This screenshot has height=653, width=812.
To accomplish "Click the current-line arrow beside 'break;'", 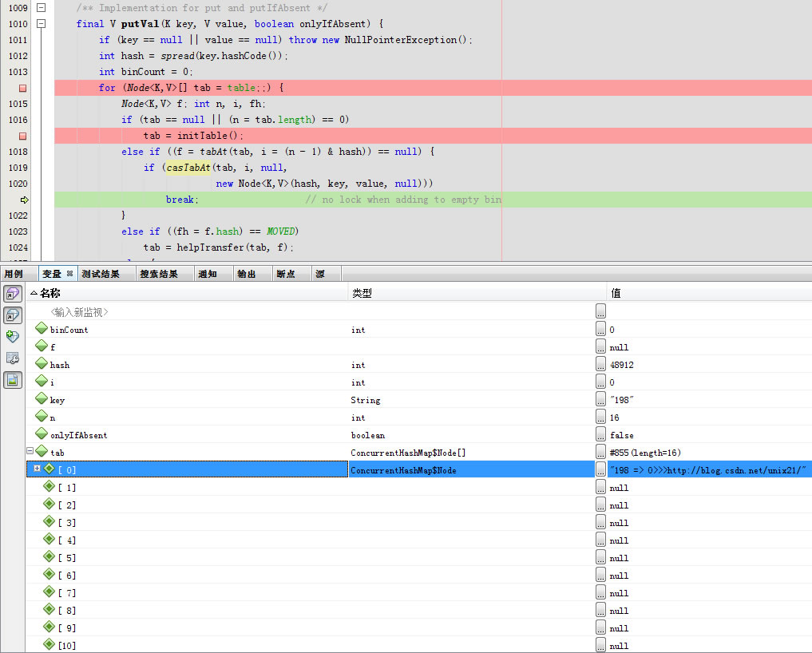I will (x=24, y=200).
